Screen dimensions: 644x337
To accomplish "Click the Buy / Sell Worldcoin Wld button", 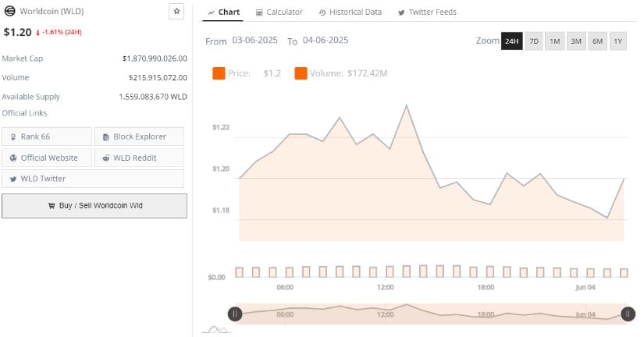I will (94, 206).
